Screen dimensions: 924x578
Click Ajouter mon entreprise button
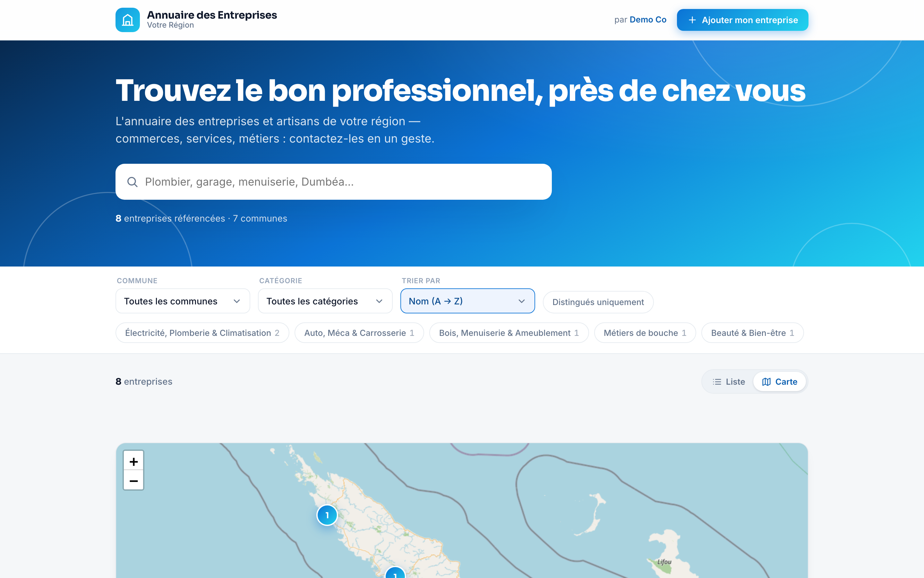point(742,20)
